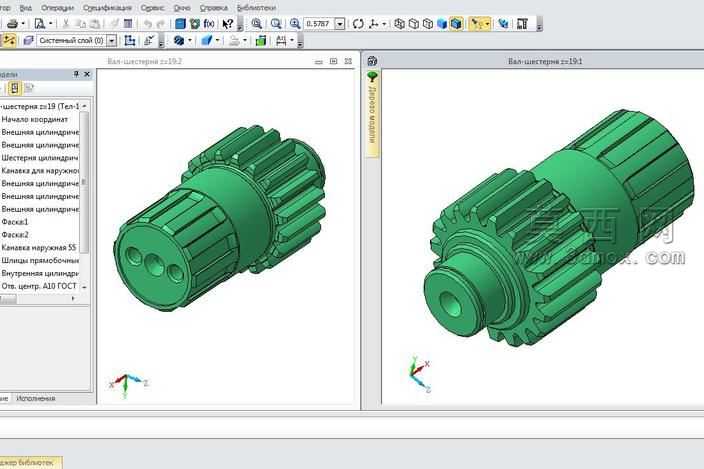The height and width of the screenshot is (469, 704).
Task: Select Hidden lines removed display cube
Action: (x=414, y=24)
